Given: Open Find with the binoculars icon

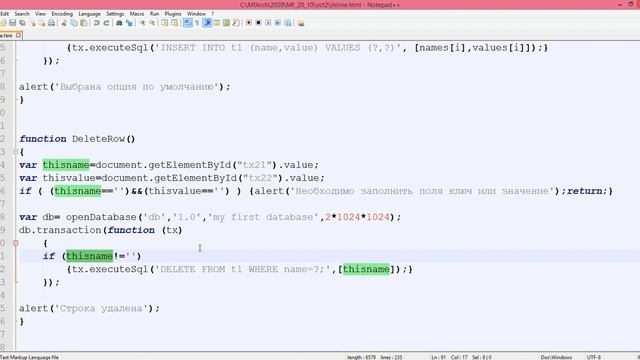Looking at the screenshot, I should point(119,23).
